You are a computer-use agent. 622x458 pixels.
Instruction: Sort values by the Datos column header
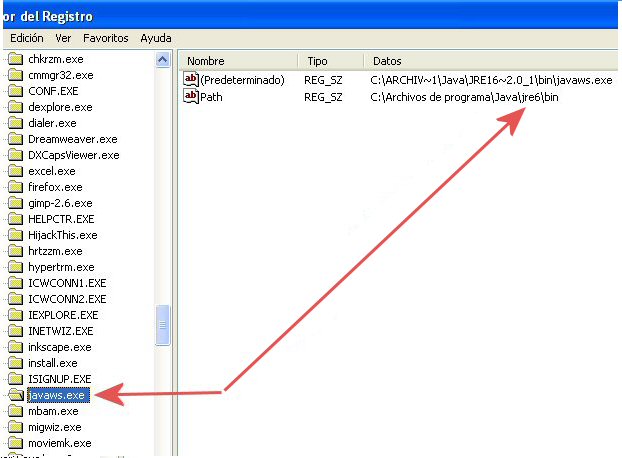[491, 61]
